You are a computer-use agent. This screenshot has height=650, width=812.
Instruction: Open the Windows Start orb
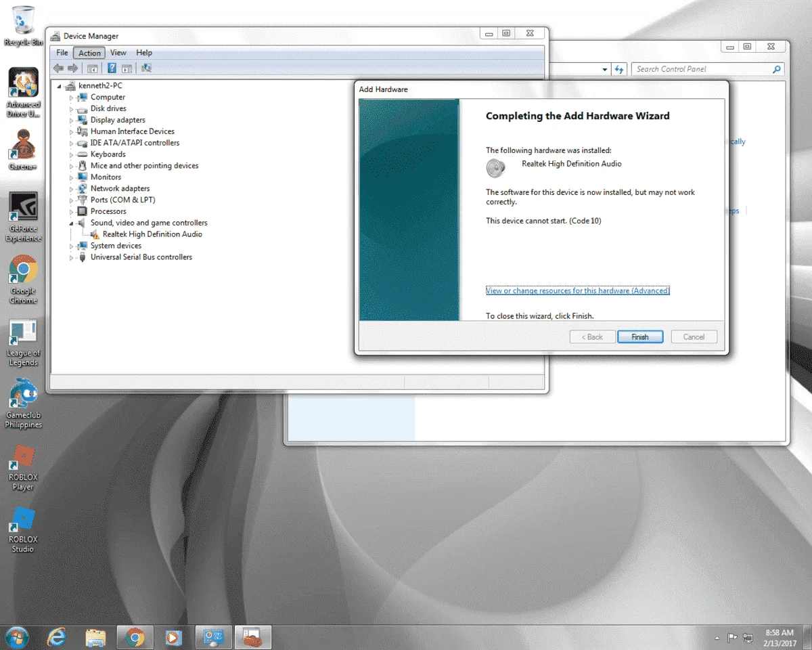click(x=16, y=637)
